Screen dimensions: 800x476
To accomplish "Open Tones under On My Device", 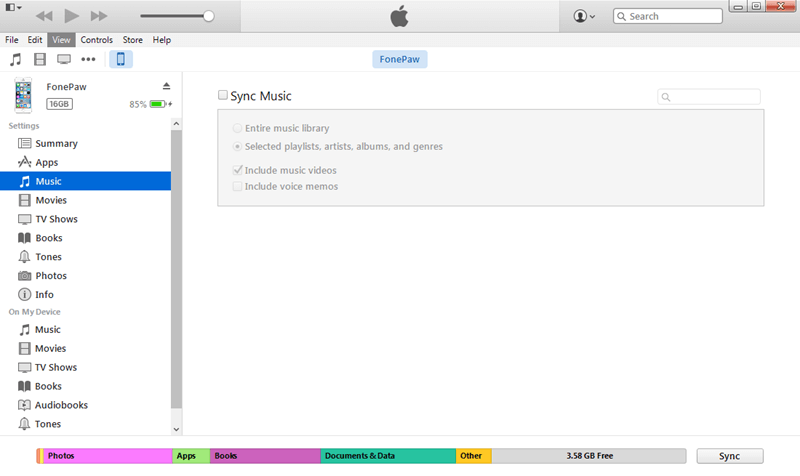I will 86,424.
